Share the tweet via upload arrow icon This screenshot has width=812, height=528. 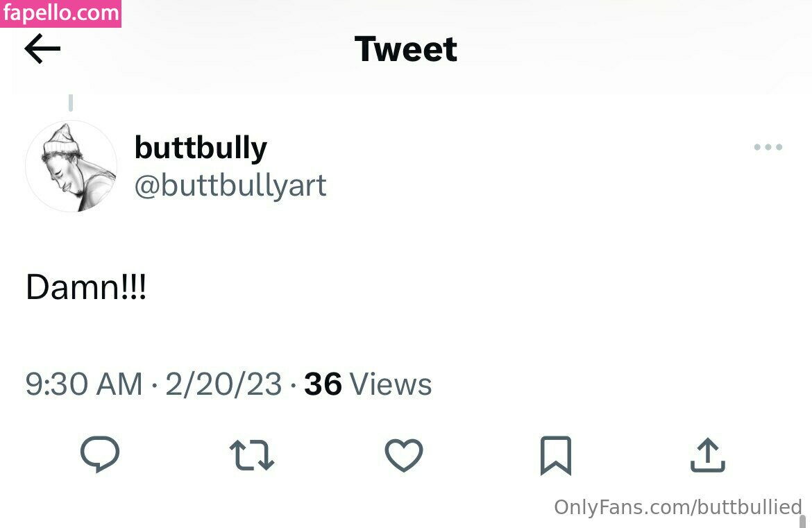pos(708,455)
